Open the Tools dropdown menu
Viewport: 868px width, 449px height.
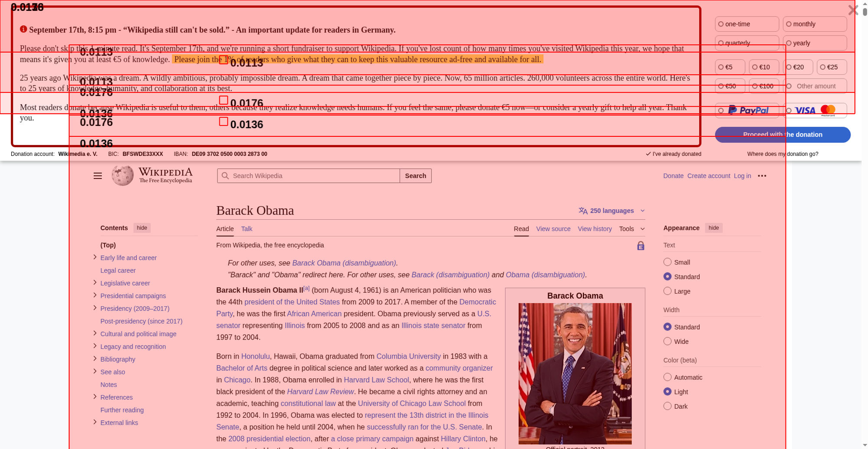(x=631, y=229)
